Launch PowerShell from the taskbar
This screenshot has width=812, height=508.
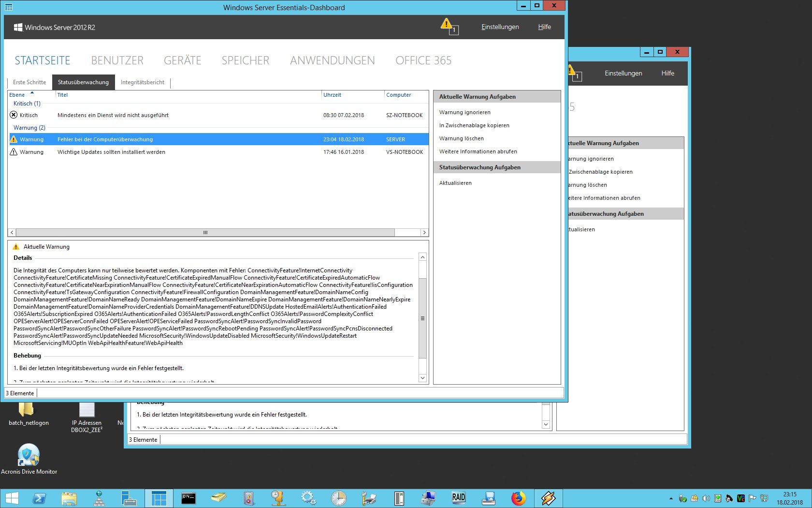coord(40,498)
